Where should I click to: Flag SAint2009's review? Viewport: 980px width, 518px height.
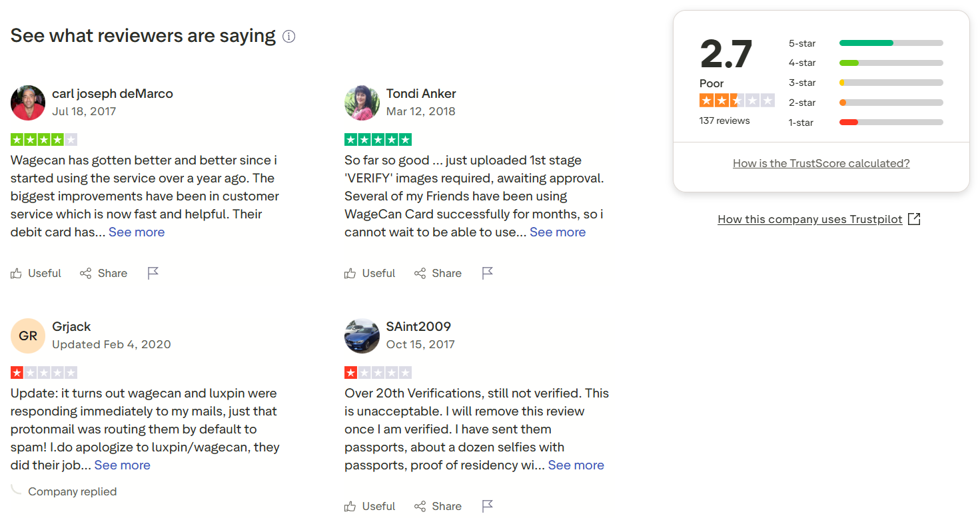488,506
